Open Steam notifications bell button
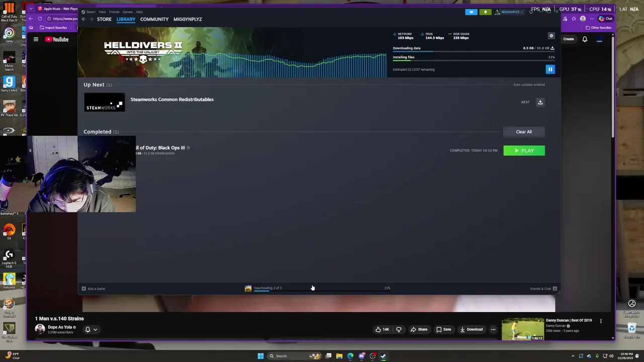 pyautogui.click(x=486, y=12)
